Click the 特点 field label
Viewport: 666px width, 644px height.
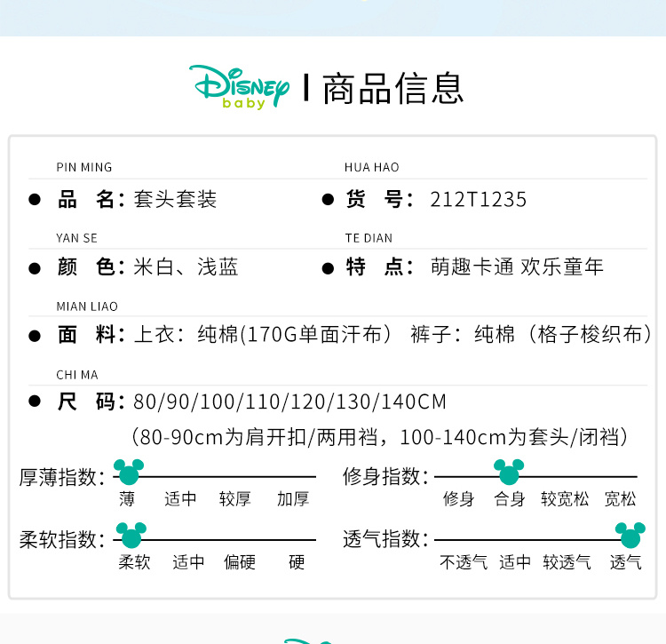(x=379, y=266)
